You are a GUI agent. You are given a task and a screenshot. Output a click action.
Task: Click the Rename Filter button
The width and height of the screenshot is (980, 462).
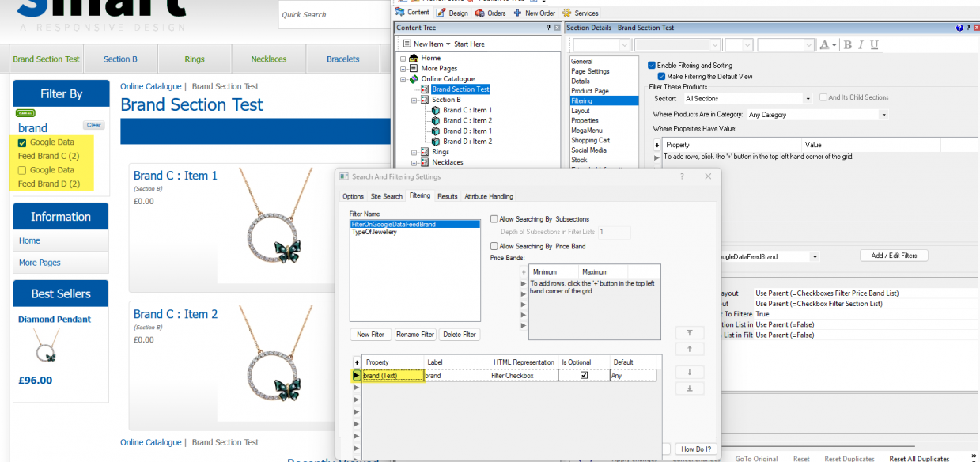(x=415, y=335)
